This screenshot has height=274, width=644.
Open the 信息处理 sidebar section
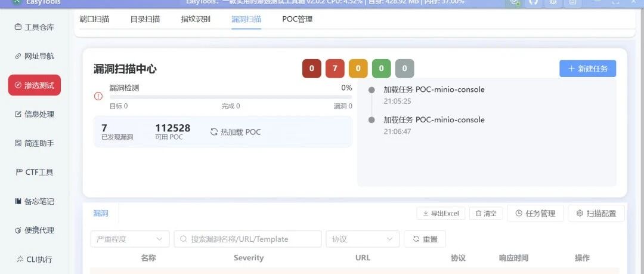tap(35, 115)
